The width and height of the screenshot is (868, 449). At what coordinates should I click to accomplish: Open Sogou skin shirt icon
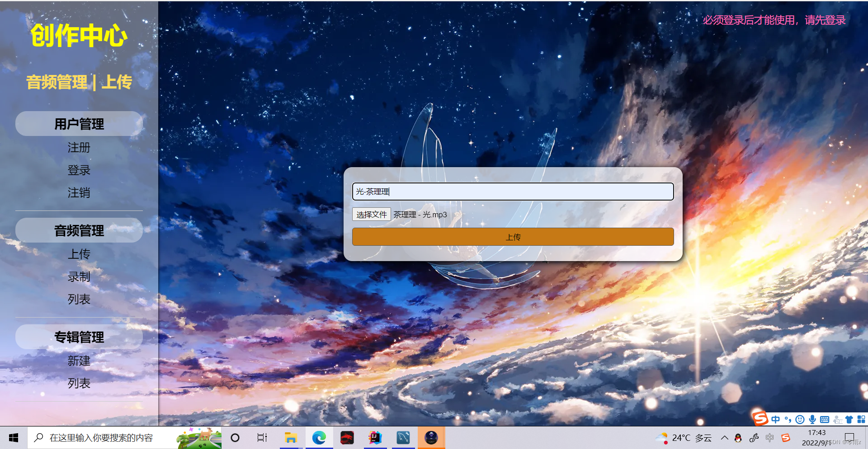coord(849,419)
